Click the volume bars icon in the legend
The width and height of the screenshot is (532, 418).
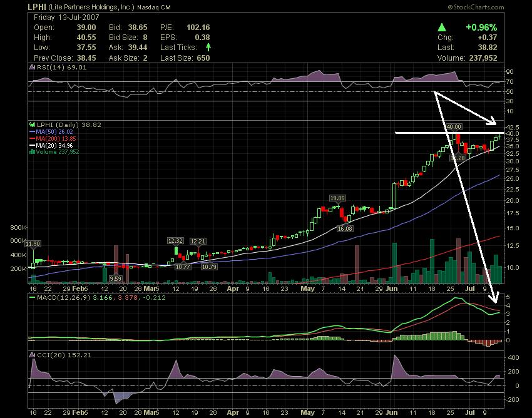click(x=32, y=152)
